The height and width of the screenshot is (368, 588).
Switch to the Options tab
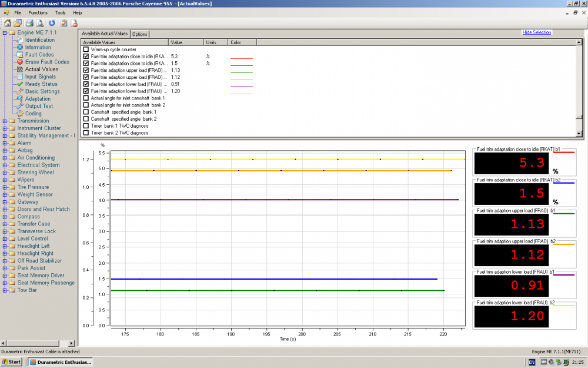(140, 34)
